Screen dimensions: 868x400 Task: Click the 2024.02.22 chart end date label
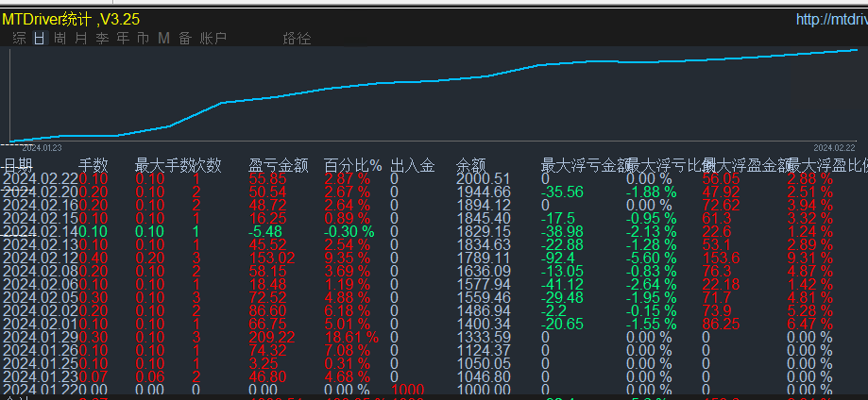[x=834, y=148]
